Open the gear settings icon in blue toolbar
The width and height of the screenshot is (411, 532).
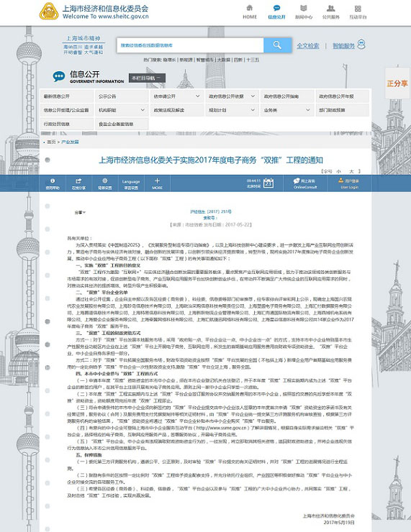click(104, 181)
